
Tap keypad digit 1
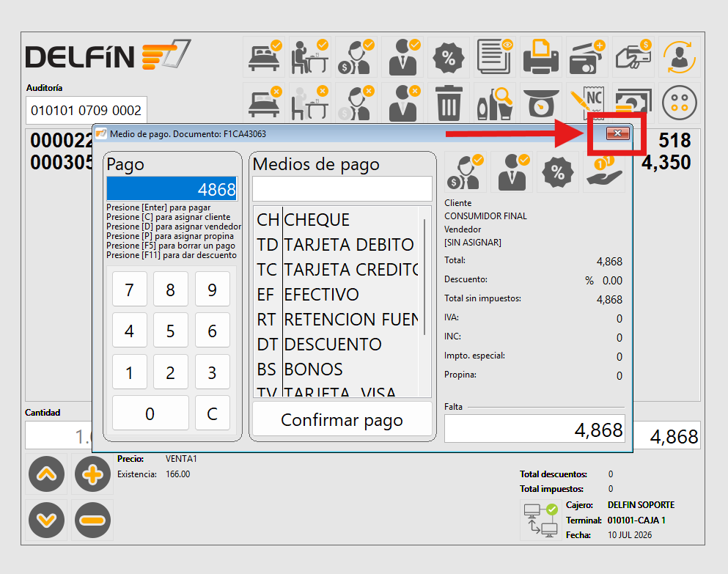click(x=130, y=372)
